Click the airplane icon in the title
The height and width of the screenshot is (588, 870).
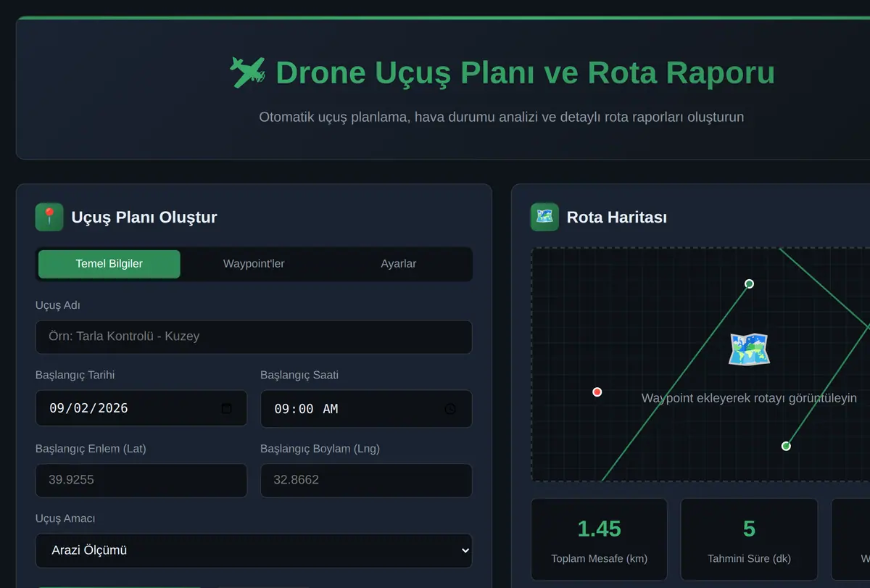247,73
